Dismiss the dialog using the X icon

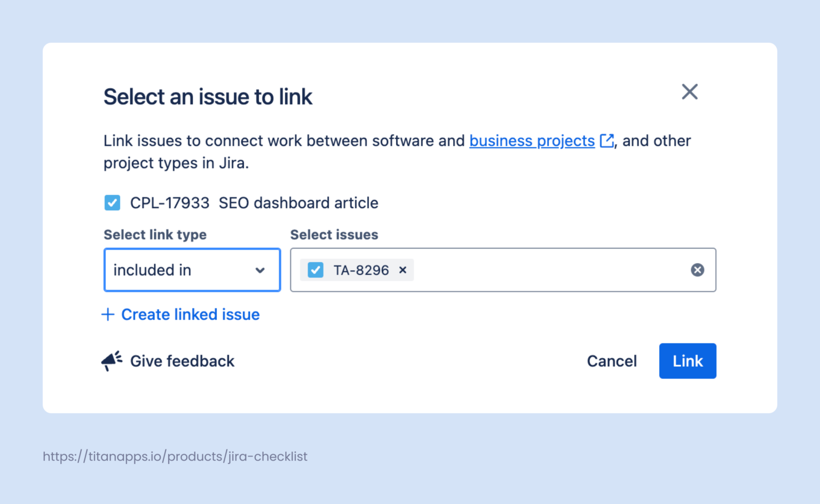click(x=690, y=92)
